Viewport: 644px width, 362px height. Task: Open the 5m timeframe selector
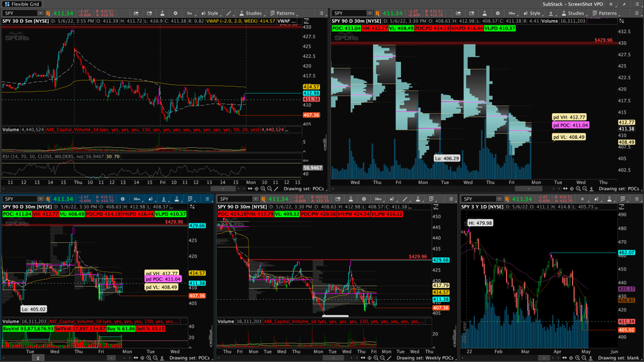tap(190, 13)
